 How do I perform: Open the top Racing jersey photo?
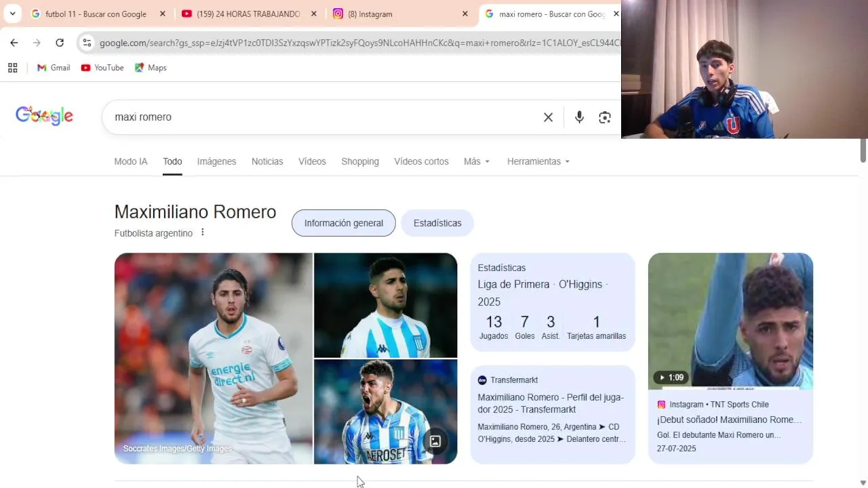(385, 305)
